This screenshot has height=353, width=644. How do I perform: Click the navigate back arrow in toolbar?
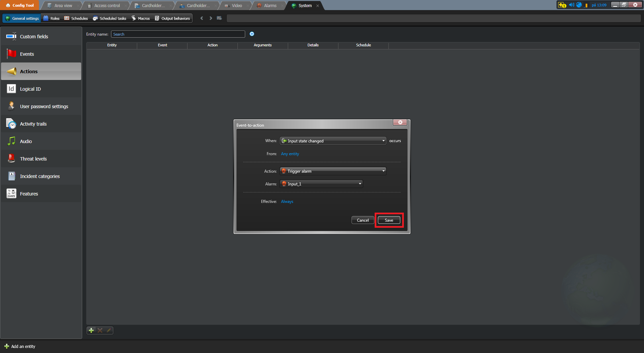click(202, 18)
